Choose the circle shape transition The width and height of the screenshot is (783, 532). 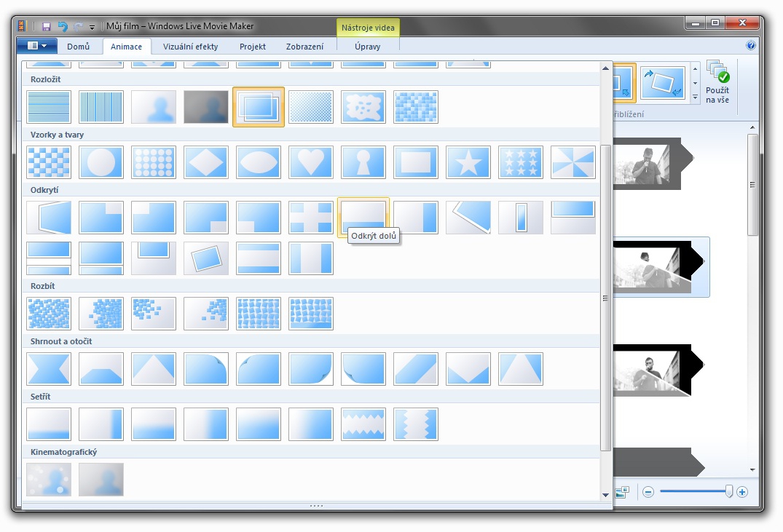coord(101,162)
